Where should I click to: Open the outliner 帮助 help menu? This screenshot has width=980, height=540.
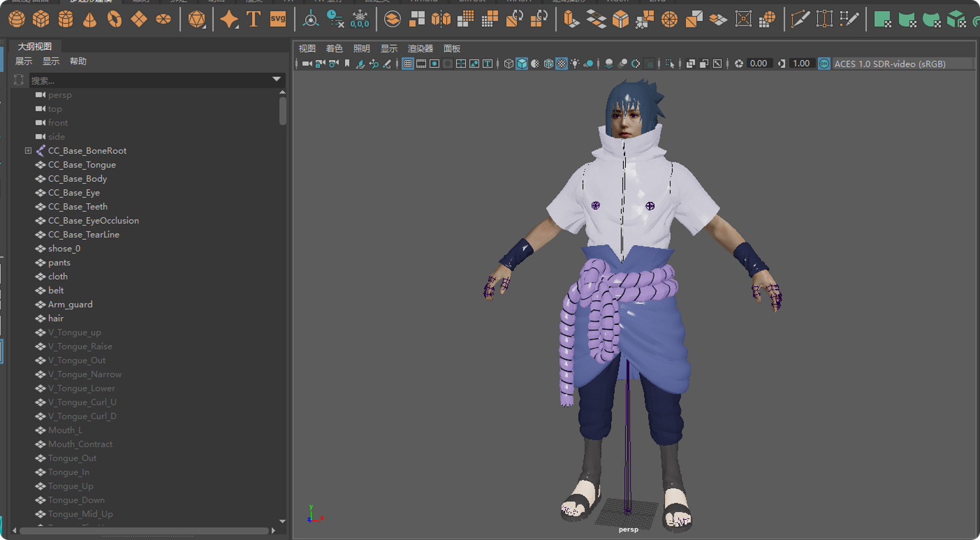[78, 61]
